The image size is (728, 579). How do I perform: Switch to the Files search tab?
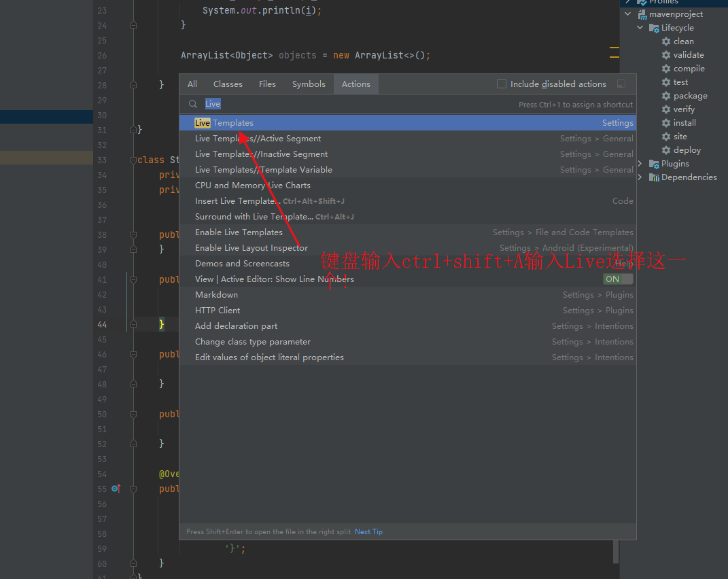click(267, 84)
